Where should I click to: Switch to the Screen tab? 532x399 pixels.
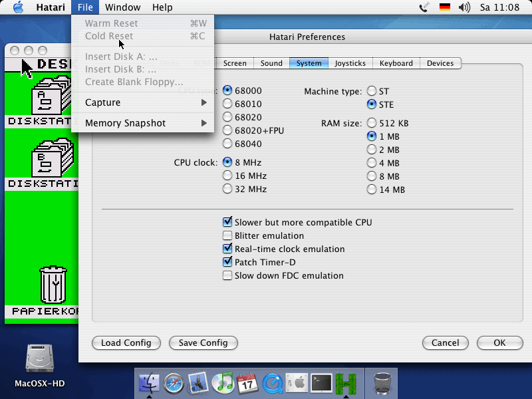235,63
